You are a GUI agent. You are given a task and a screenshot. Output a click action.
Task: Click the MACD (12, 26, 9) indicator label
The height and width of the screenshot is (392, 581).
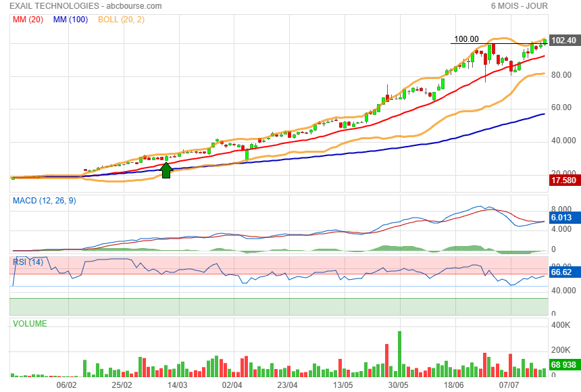click(x=45, y=201)
